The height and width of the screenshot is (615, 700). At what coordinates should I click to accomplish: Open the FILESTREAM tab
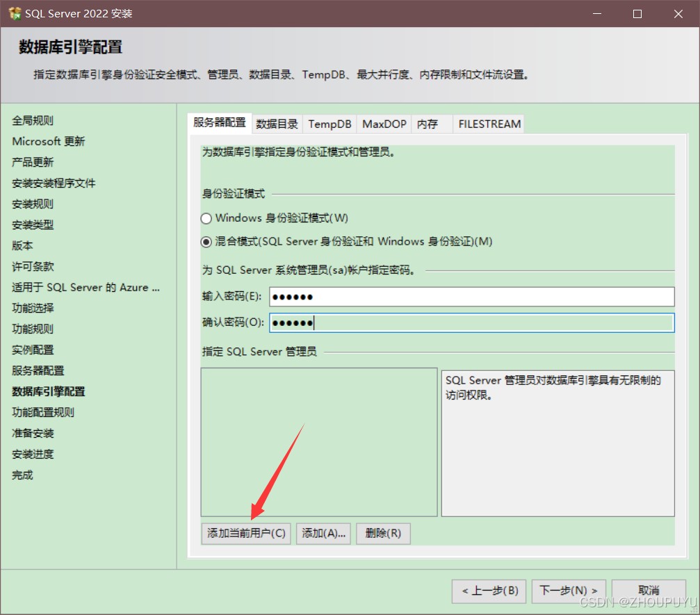point(489,124)
